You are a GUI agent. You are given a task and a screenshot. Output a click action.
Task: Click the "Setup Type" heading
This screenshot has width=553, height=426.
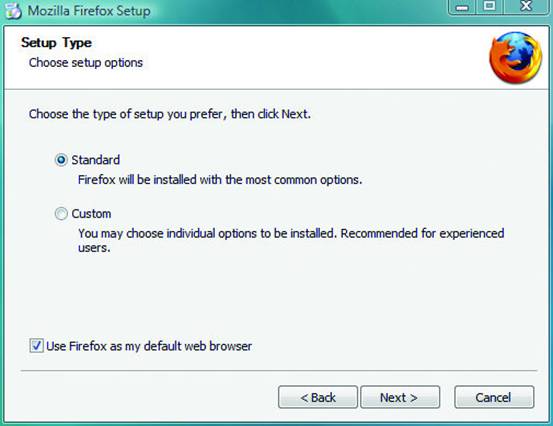pyautogui.click(x=56, y=43)
